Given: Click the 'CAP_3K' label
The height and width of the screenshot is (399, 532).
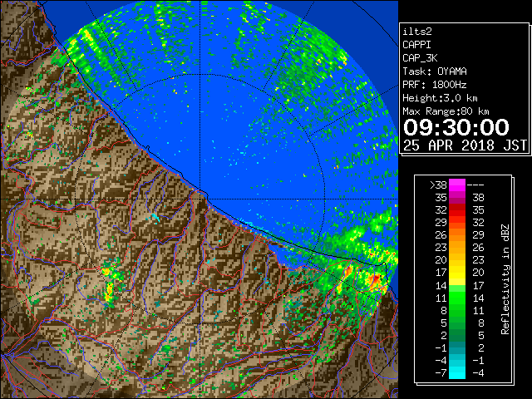Looking at the screenshot, I should [420, 58].
